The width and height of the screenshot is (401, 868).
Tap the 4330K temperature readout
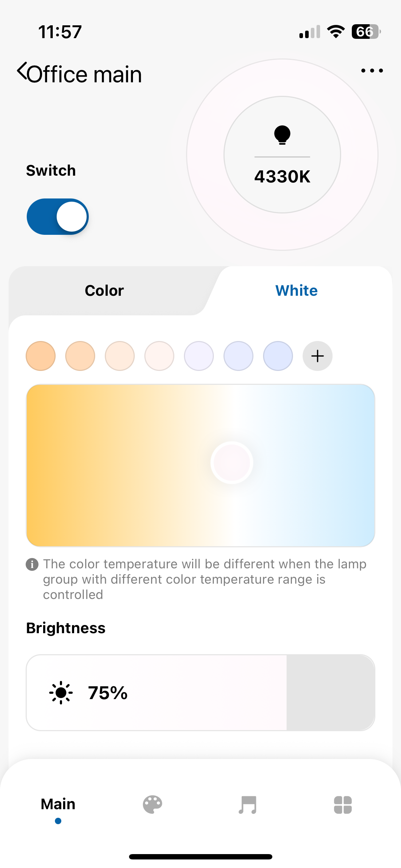pyautogui.click(x=282, y=177)
